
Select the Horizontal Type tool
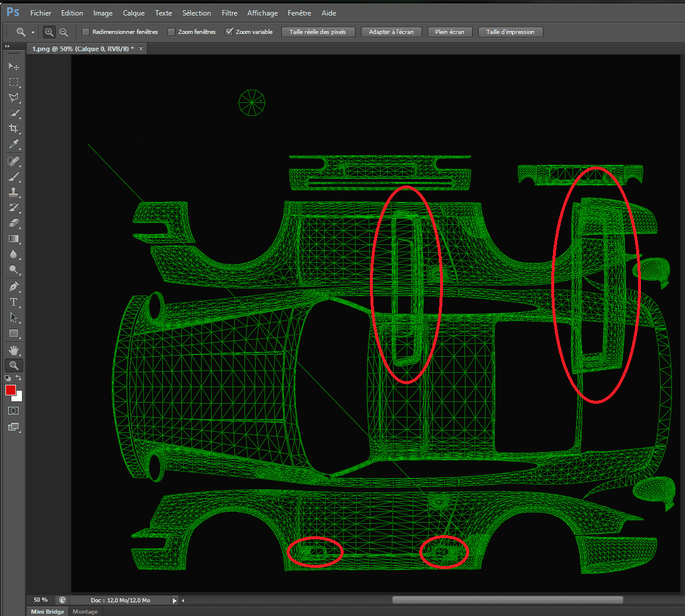pos(14,302)
